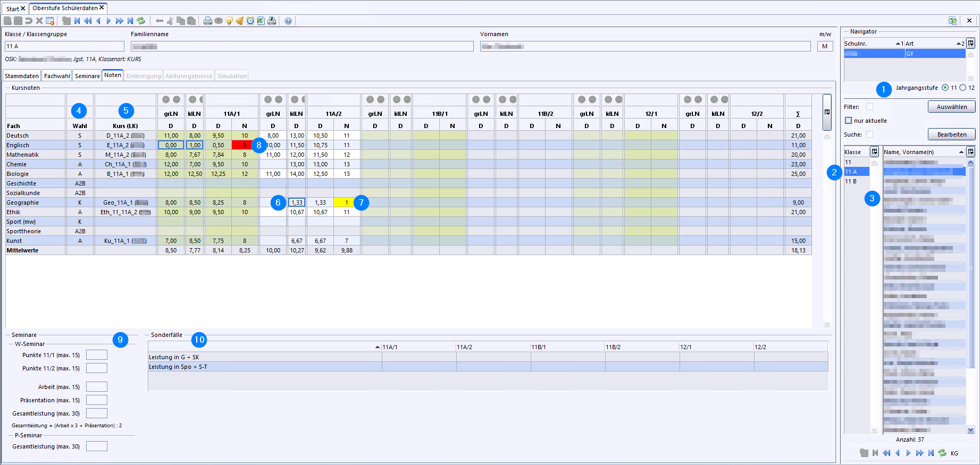This screenshot has height=465, width=980.
Task: Sort students by the Name, Vorname(n) header
Action: click(924, 152)
